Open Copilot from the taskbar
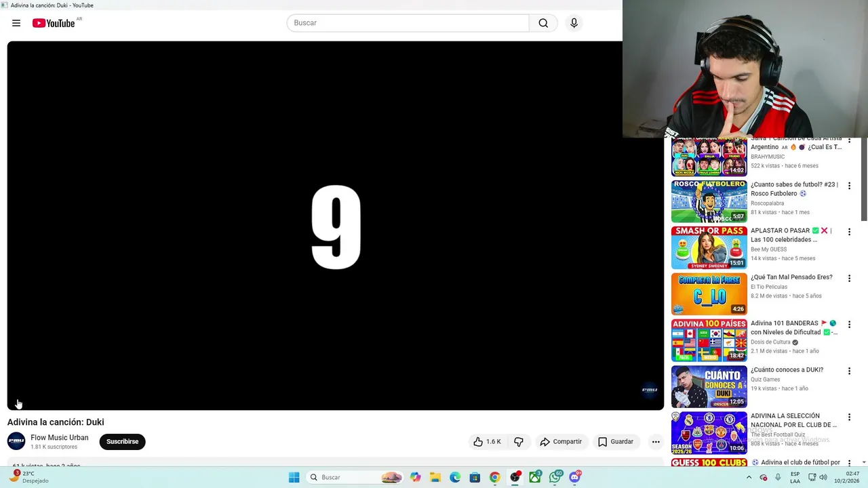This screenshot has width=868, height=488. click(x=415, y=477)
